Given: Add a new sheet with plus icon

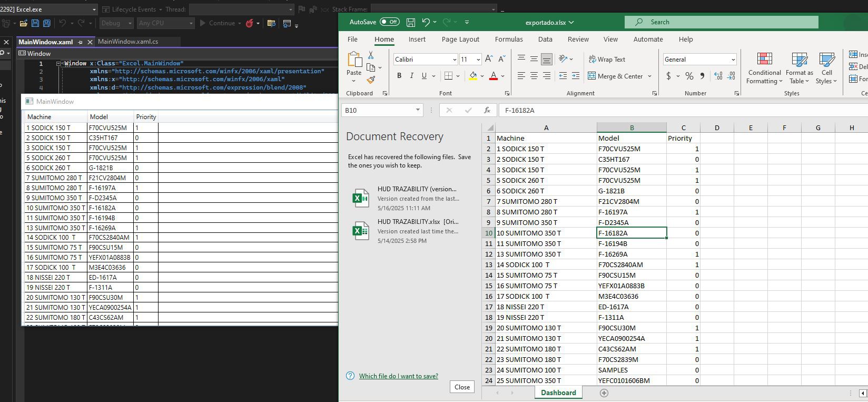Looking at the screenshot, I should point(604,393).
